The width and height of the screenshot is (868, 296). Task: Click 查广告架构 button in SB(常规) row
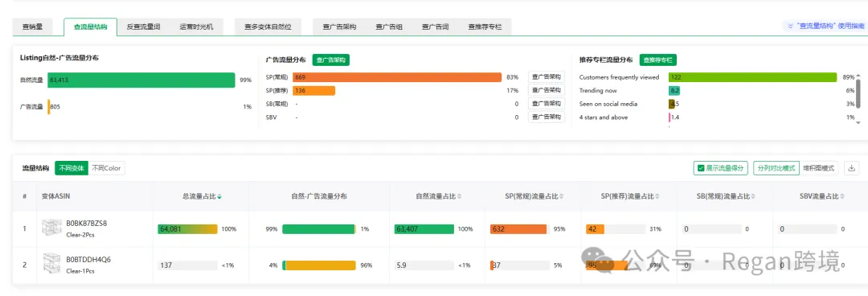[547, 103]
